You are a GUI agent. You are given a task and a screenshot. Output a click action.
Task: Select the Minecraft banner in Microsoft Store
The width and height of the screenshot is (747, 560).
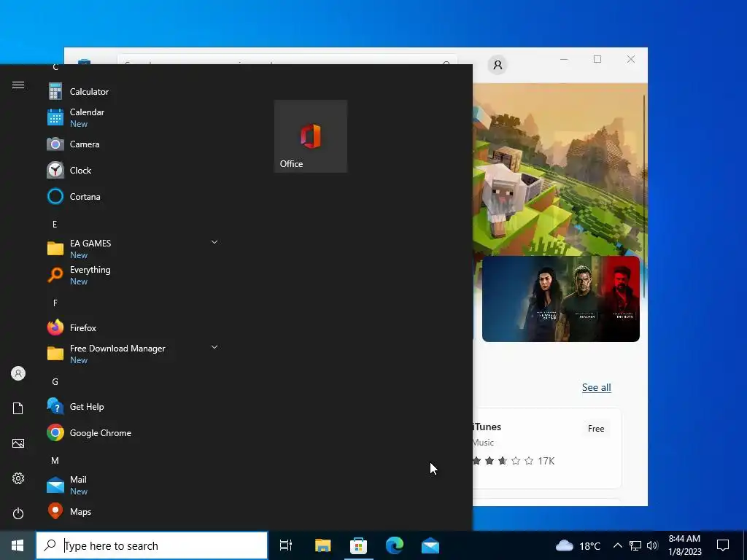click(560, 169)
